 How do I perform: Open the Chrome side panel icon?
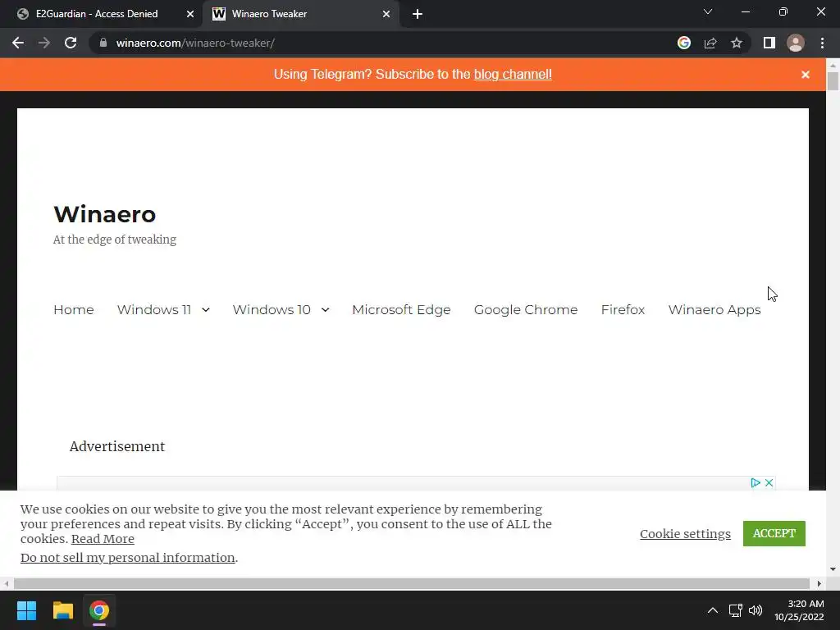tap(769, 43)
